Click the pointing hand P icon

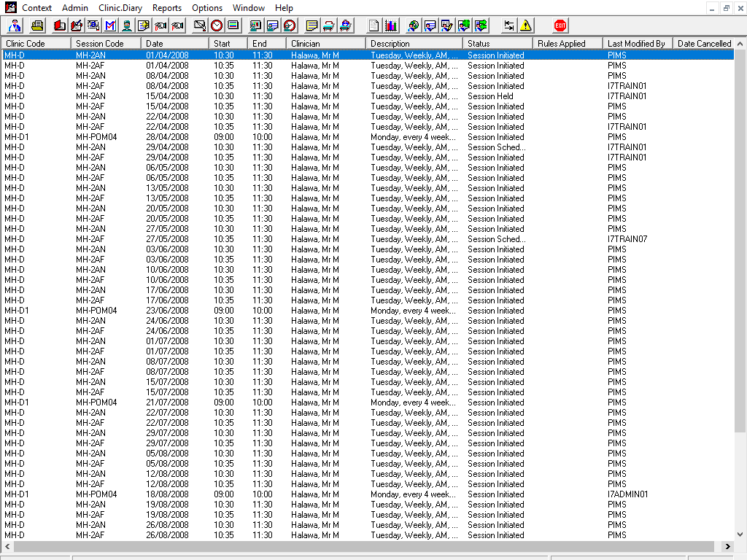pyautogui.click(x=178, y=26)
